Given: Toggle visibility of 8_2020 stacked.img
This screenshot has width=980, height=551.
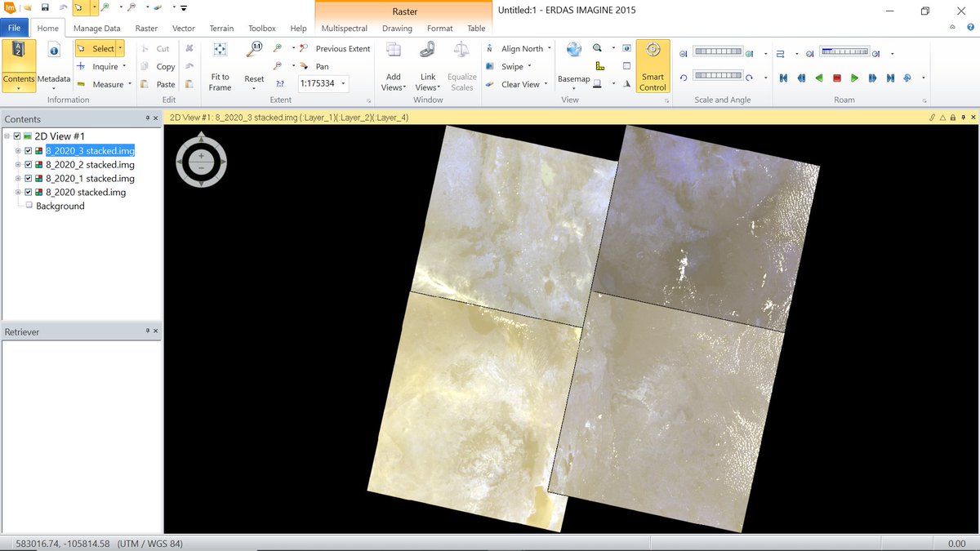Looking at the screenshot, I should pos(28,192).
